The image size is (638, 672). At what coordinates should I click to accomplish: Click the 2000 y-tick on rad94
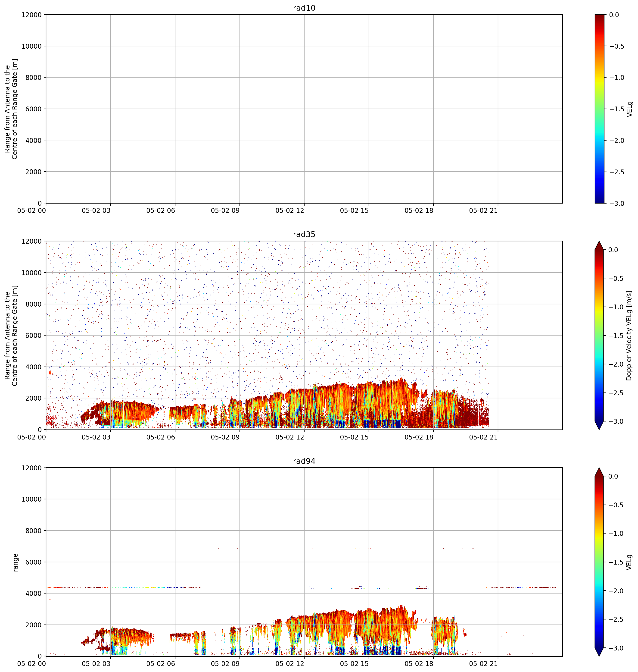pos(34,625)
